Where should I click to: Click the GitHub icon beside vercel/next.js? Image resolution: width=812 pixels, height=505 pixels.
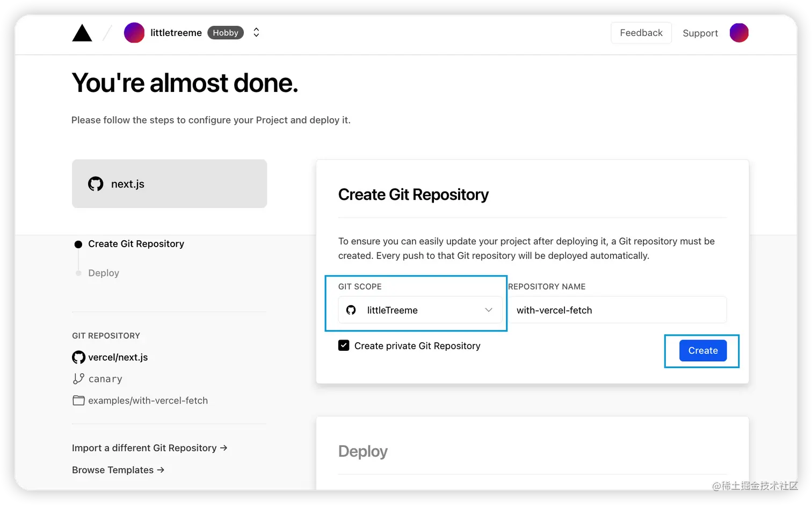(x=78, y=357)
